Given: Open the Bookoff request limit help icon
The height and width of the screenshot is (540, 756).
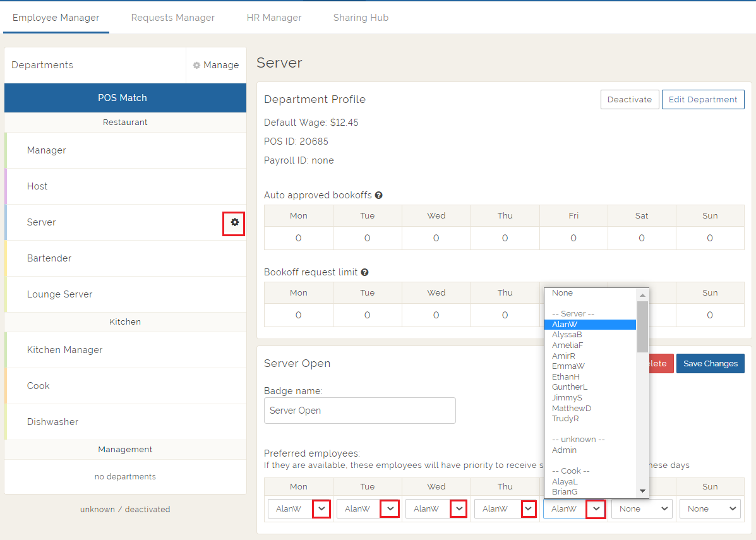Looking at the screenshot, I should (365, 272).
